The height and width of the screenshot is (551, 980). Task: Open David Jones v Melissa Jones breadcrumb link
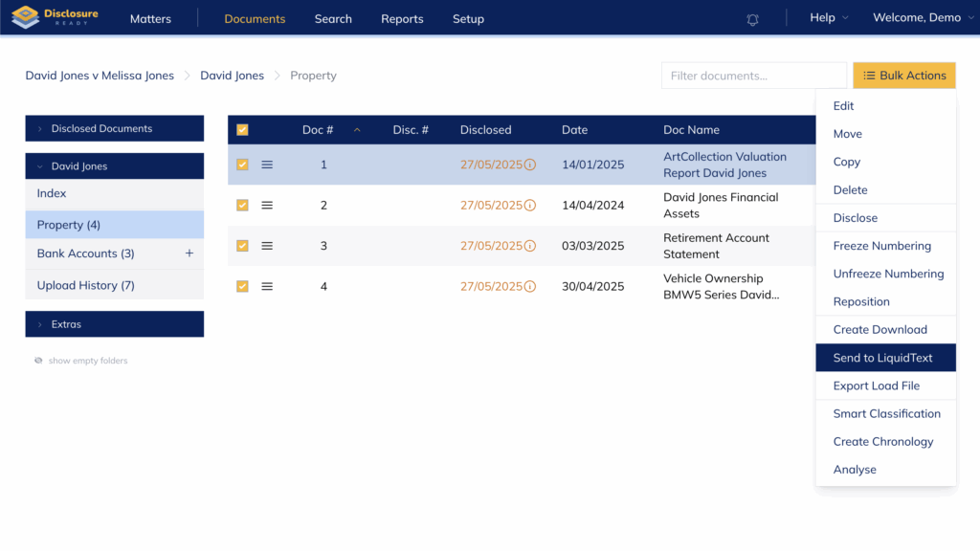[100, 76]
